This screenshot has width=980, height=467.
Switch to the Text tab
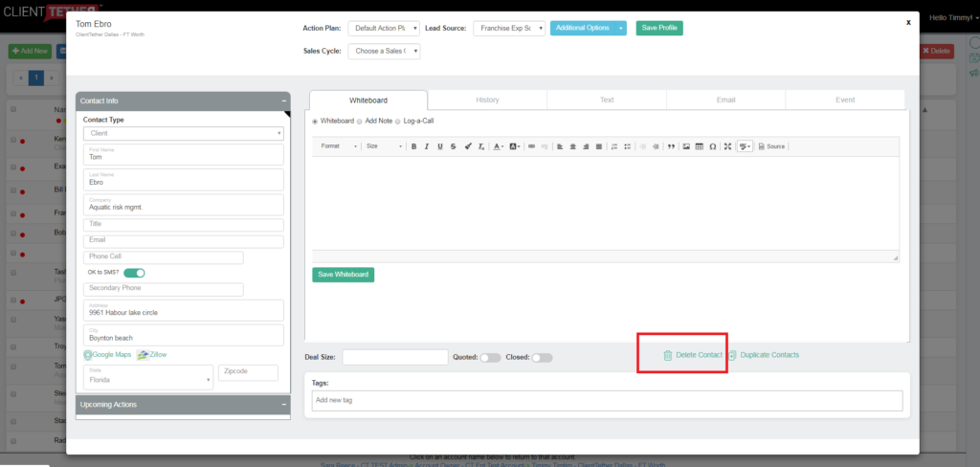[607, 100]
